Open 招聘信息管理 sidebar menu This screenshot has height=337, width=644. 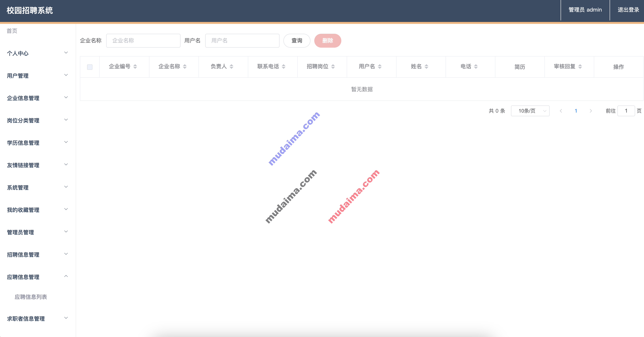[38, 255]
